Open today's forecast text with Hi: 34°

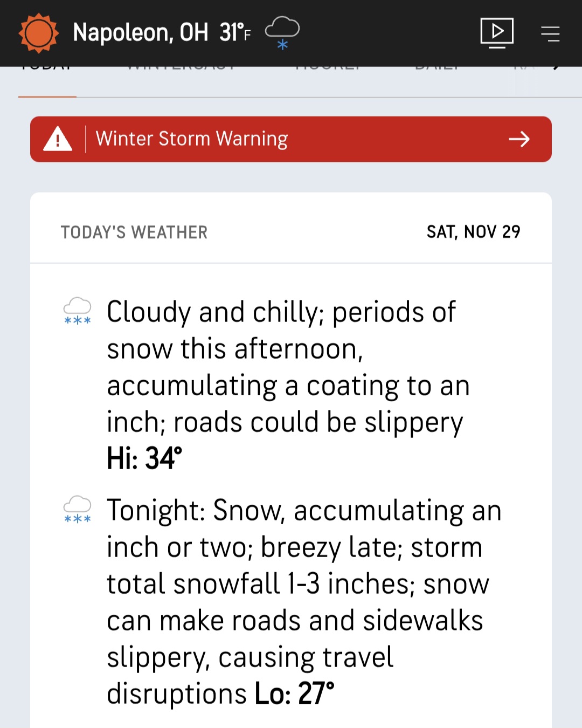click(x=286, y=384)
